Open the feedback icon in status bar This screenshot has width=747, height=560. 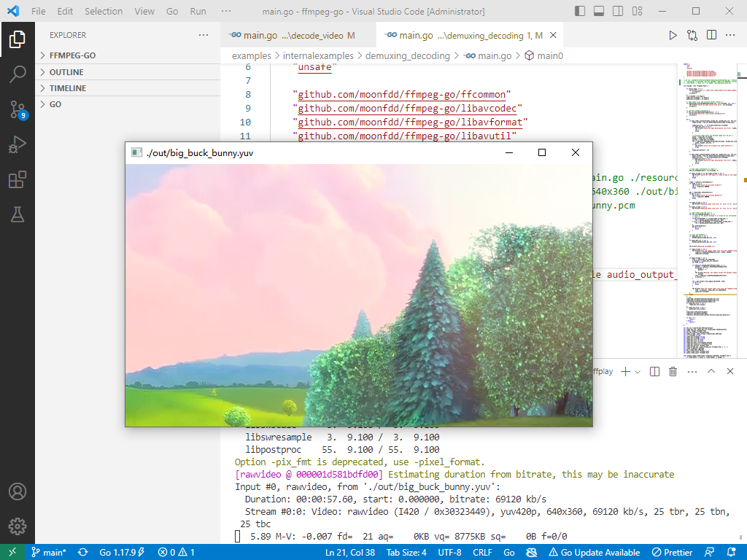709,553
